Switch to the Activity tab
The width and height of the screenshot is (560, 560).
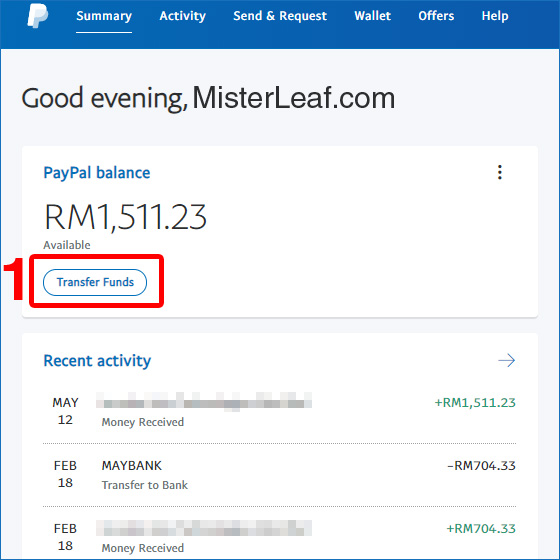point(182,16)
